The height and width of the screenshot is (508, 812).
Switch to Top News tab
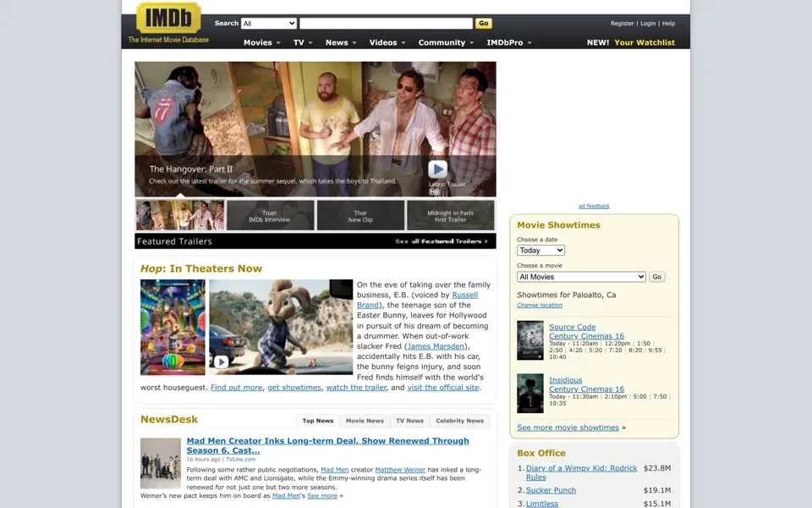coord(317,421)
